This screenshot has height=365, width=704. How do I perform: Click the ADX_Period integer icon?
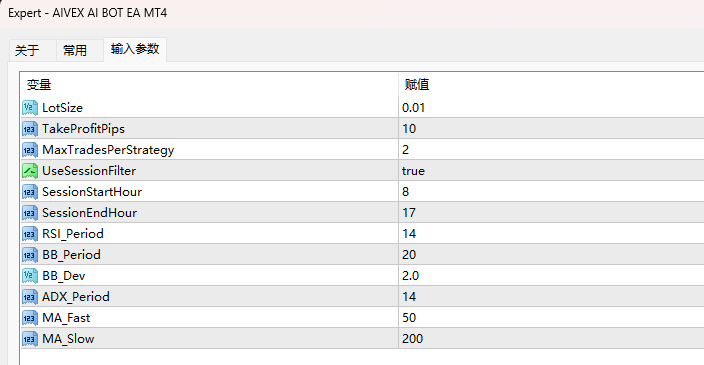tap(30, 297)
